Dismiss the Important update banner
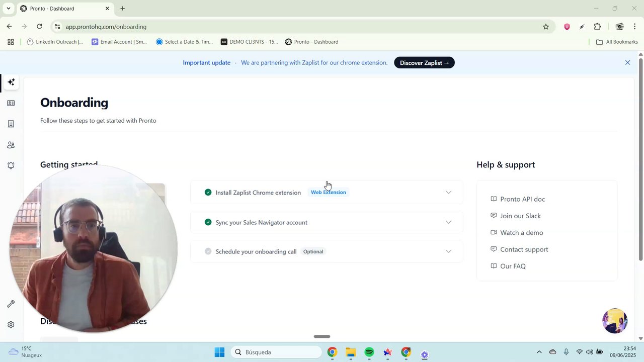The image size is (644, 362). [627, 63]
